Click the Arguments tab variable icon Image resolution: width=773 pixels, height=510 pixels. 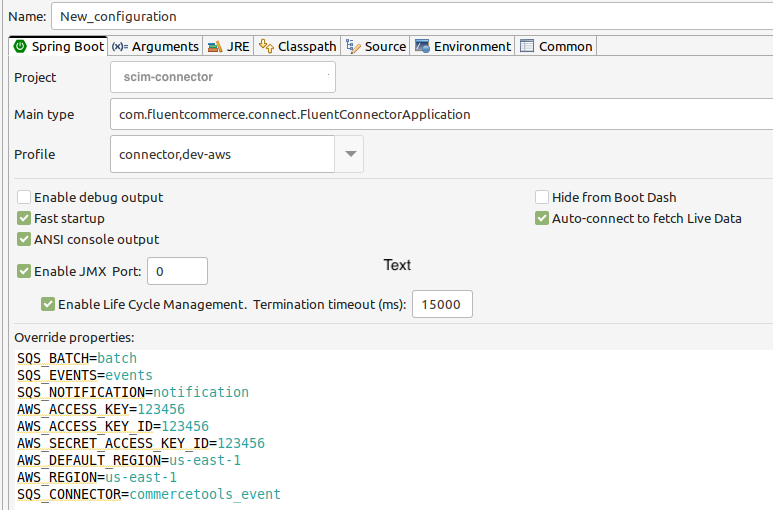(119, 46)
